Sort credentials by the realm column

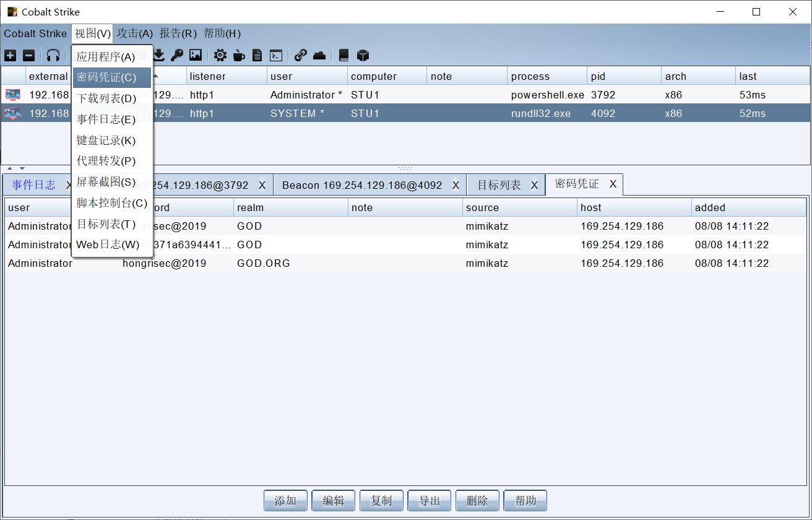pos(291,207)
